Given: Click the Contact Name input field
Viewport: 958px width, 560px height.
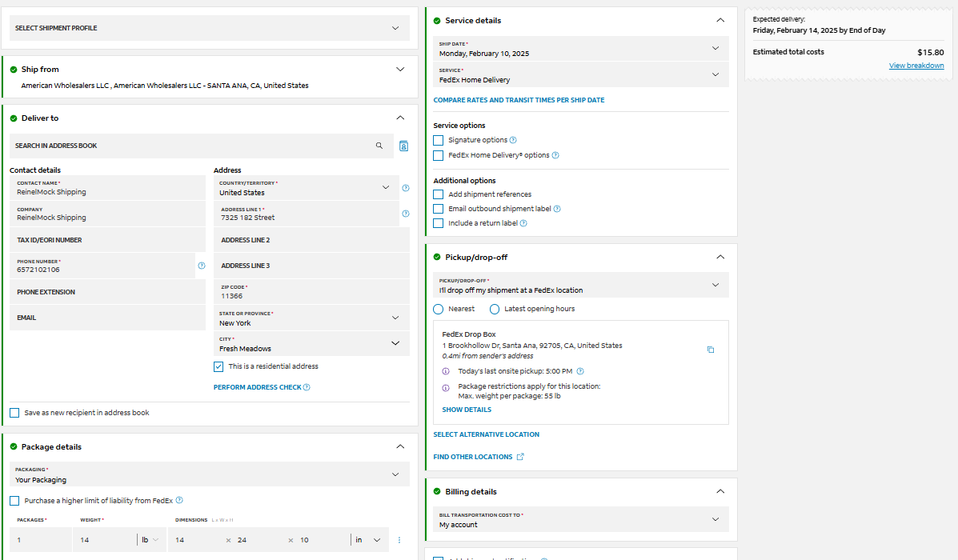Looking at the screenshot, I should 107,188.
